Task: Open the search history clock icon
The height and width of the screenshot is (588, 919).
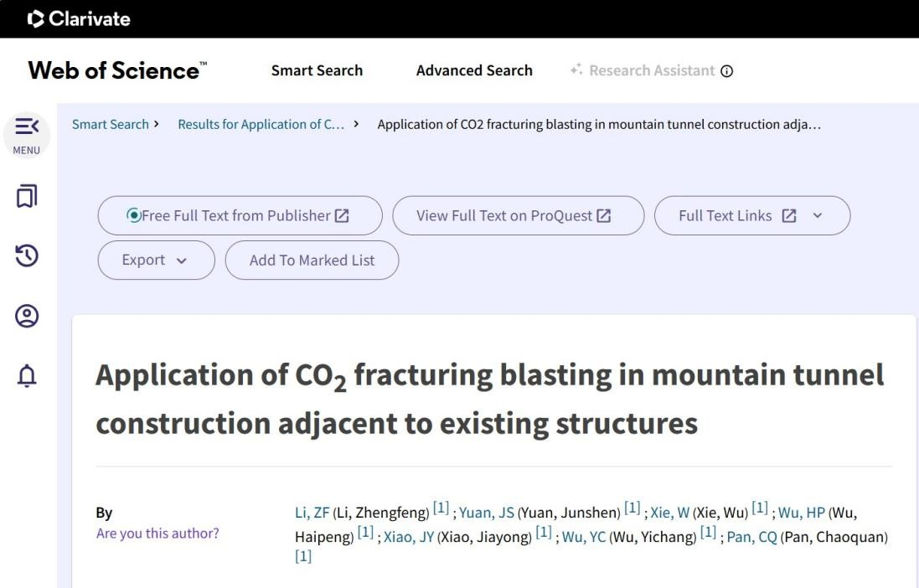Action: coord(27,256)
